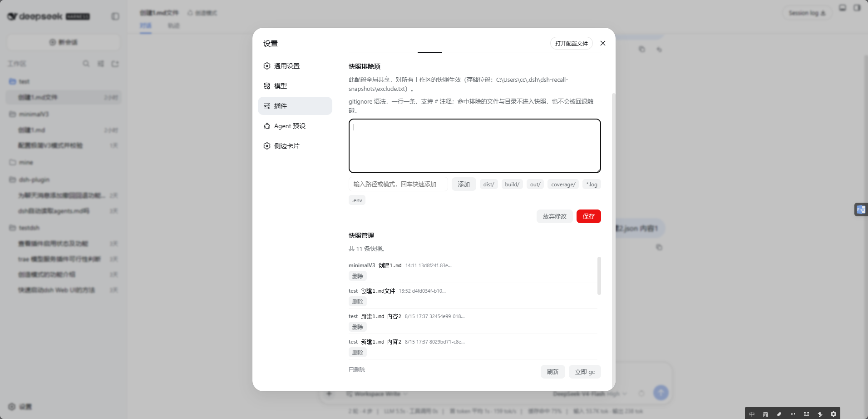868x419 pixels.
Task: Click 放弃修改 to discard changes
Action: [554, 216]
